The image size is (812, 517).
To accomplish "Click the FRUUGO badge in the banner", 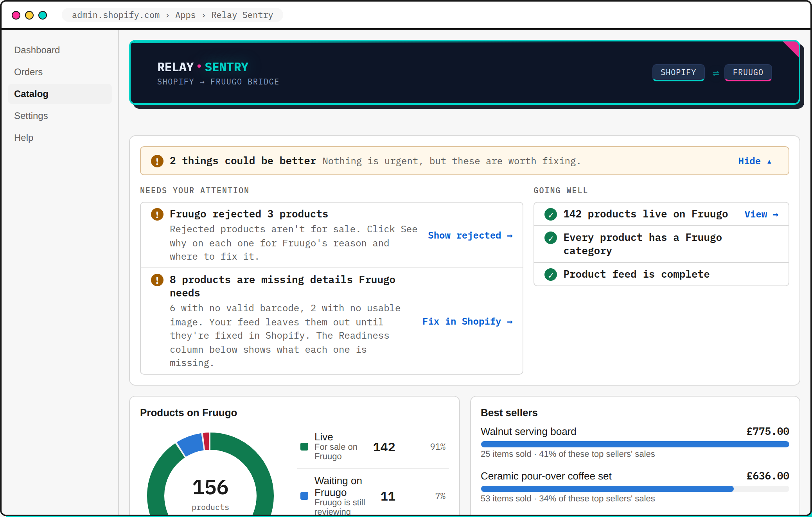I will 748,72.
